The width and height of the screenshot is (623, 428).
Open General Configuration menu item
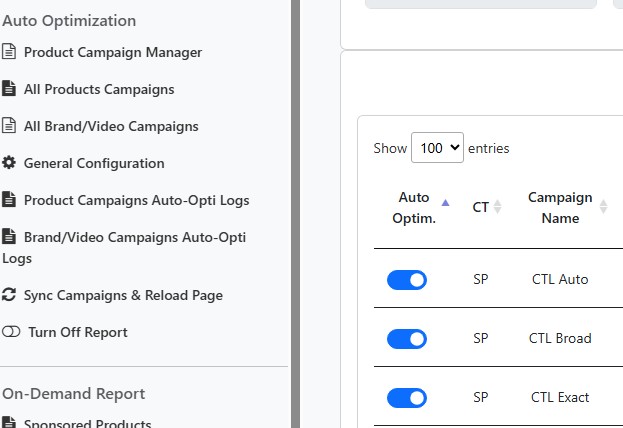[x=94, y=163]
